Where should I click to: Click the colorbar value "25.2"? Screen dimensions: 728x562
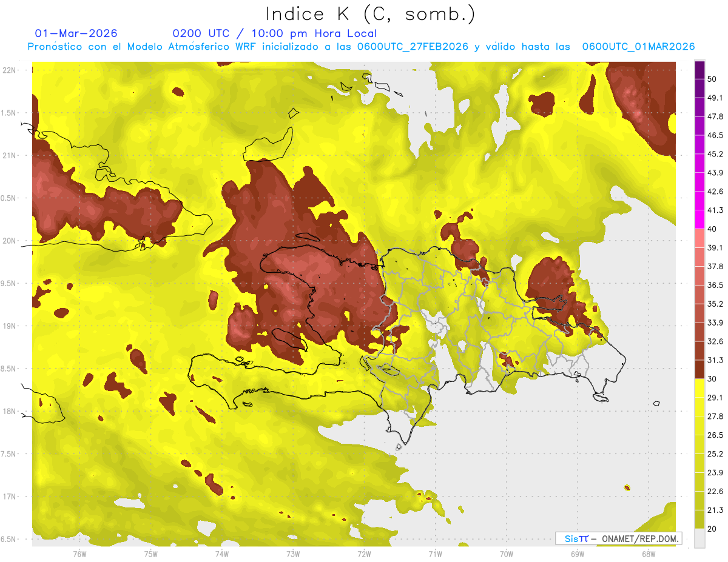(x=715, y=454)
